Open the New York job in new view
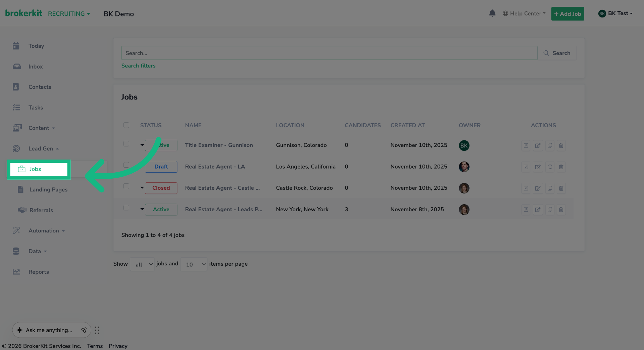Image resolution: width=644 pixels, height=350 pixels. click(526, 210)
